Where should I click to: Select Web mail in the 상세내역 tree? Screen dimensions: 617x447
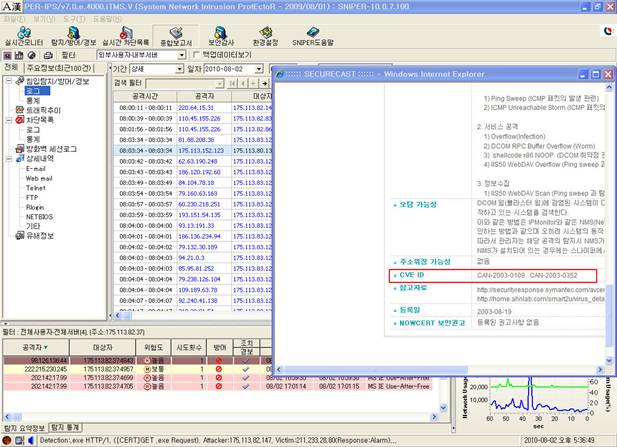[39, 179]
